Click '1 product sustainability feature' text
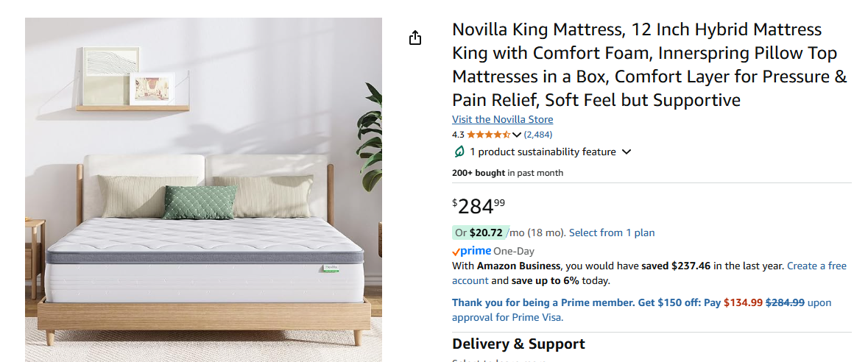The image size is (868, 362). (x=543, y=152)
